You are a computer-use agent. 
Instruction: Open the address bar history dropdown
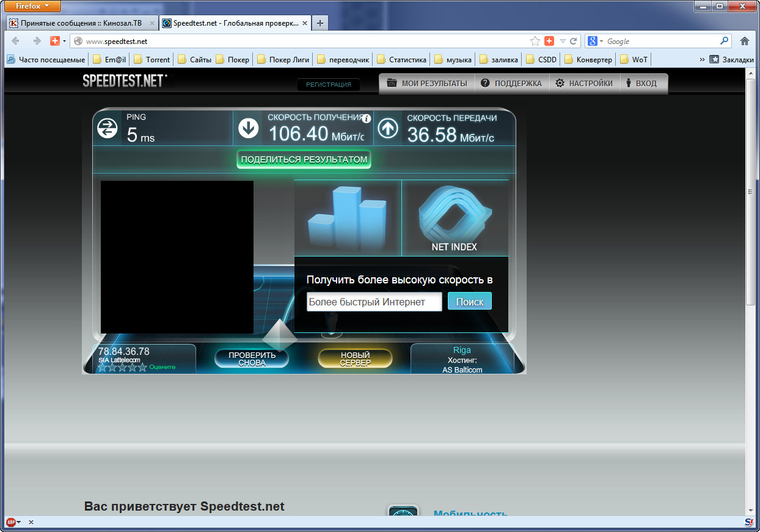click(562, 41)
